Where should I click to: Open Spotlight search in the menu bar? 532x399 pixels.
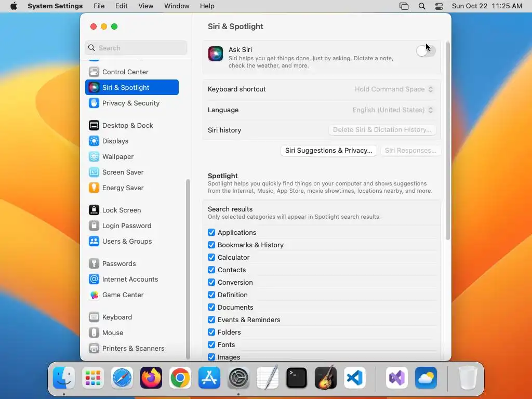tap(422, 6)
